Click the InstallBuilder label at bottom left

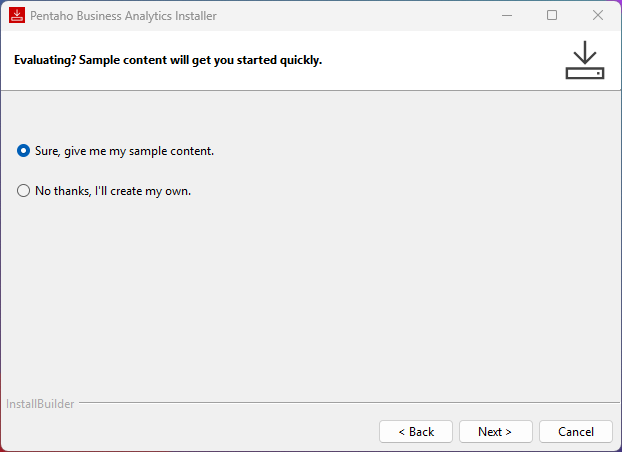[40, 404]
